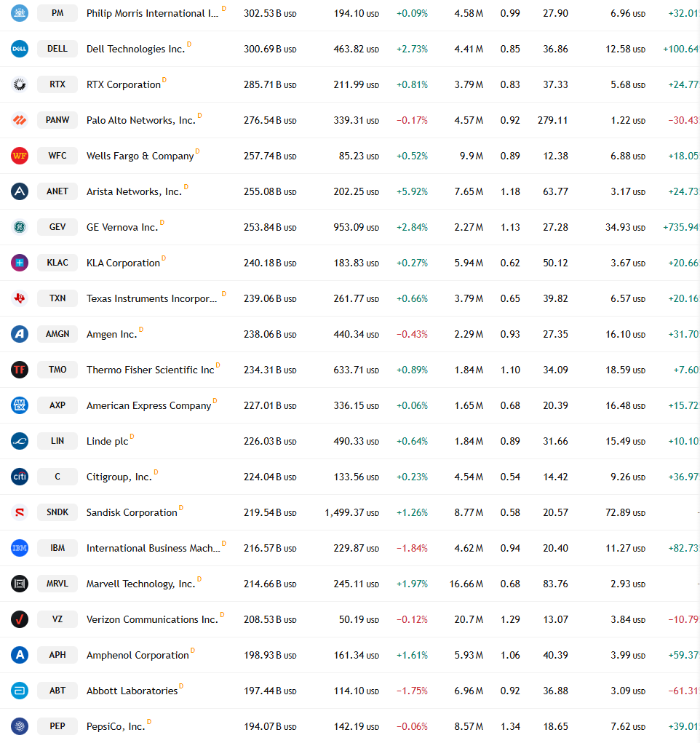Select Sandisk price 1,499.37 USD
This screenshot has width=700, height=743.
(351, 512)
